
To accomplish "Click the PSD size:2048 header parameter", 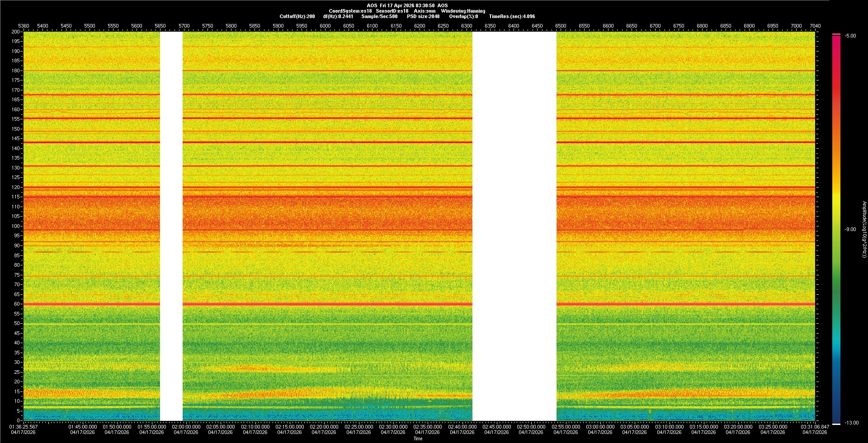I will (x=423, y=16).
